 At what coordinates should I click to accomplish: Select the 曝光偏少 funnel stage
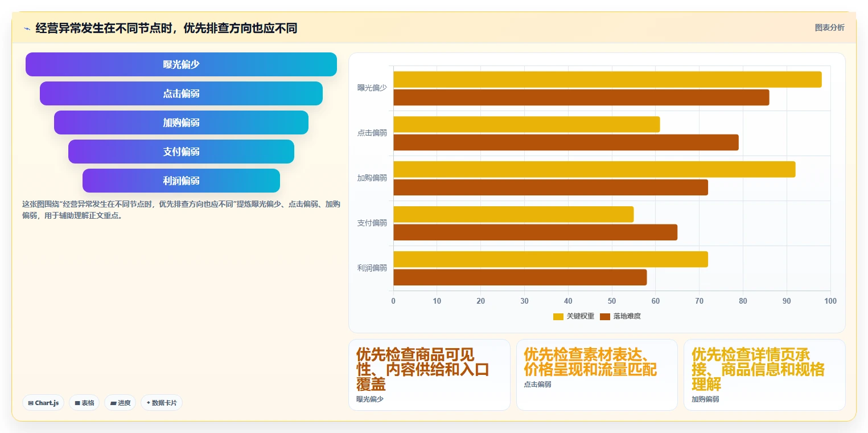point(181,64)
